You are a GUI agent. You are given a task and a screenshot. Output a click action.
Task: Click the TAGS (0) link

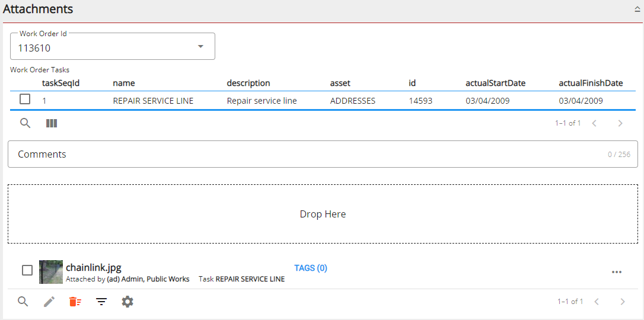pyautogui.click(x=311, y=268)
